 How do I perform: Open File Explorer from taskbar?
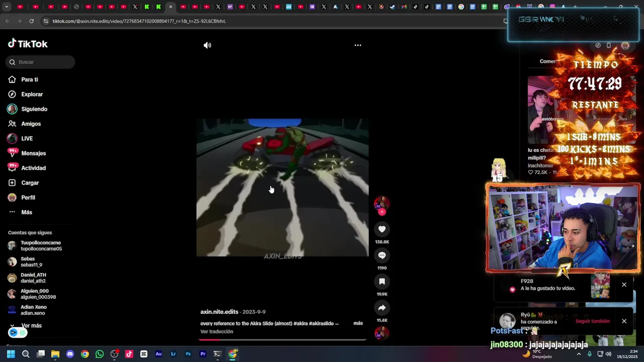(55, 354)
